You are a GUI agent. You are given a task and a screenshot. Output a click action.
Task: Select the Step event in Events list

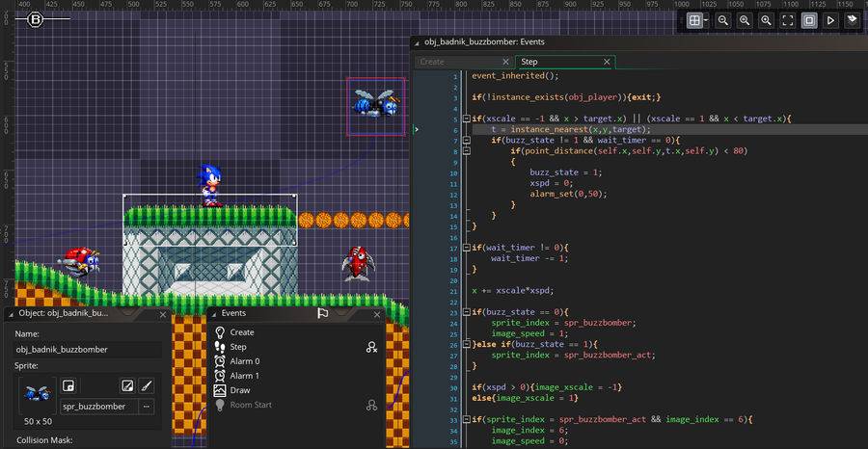tap(238, 347)
